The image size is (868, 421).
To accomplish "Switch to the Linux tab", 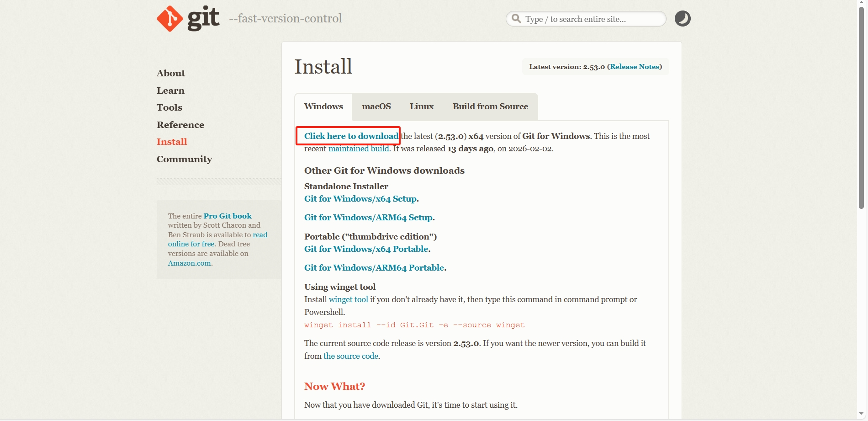I will 421,107.
